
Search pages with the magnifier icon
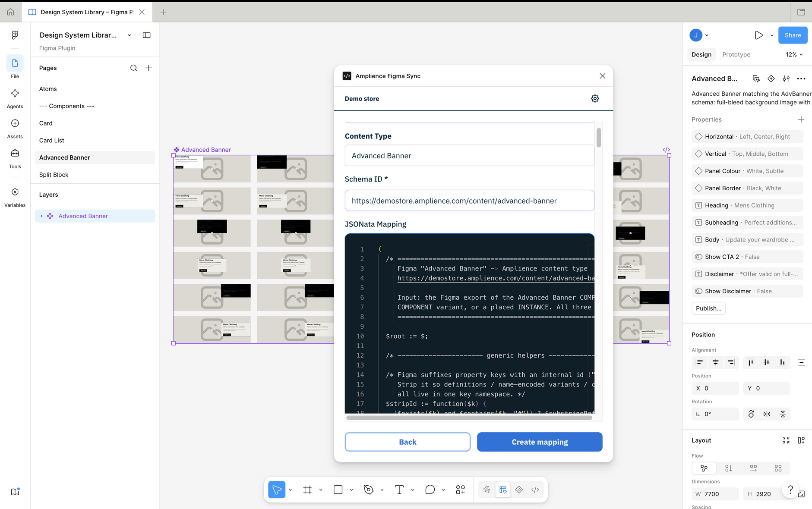tap(134, 68)
